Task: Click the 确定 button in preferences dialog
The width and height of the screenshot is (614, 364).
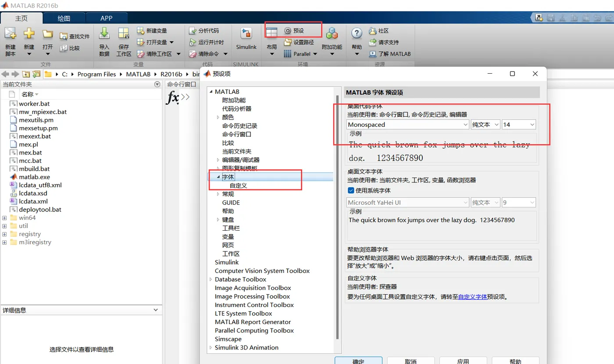Action: click(x=358, y=361)
